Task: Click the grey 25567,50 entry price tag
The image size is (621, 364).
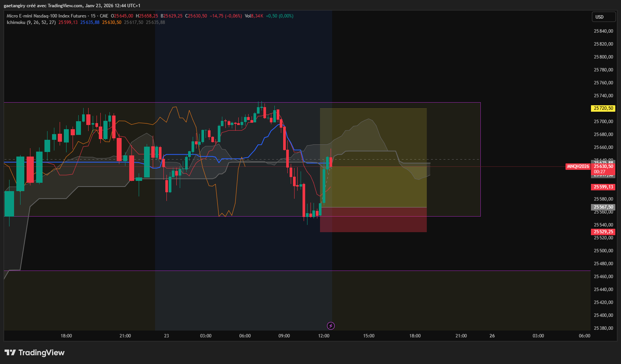Action: coord(604,207)
